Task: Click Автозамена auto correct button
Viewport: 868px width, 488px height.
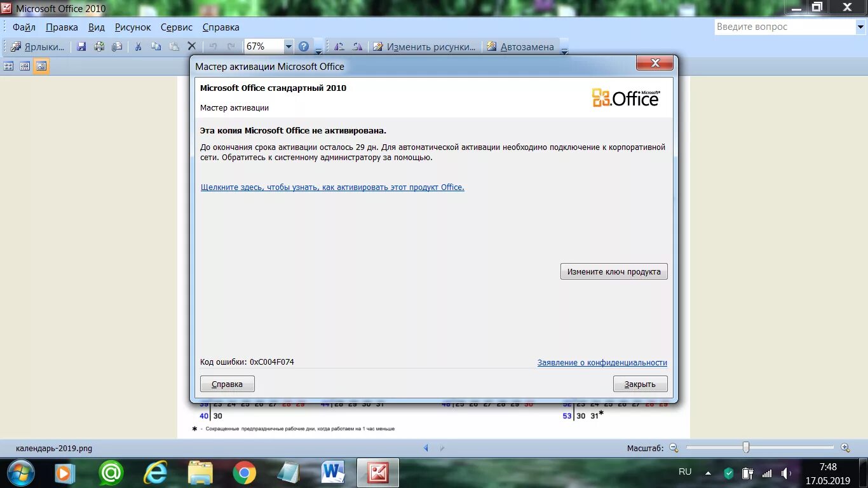Action: [520, 46]
